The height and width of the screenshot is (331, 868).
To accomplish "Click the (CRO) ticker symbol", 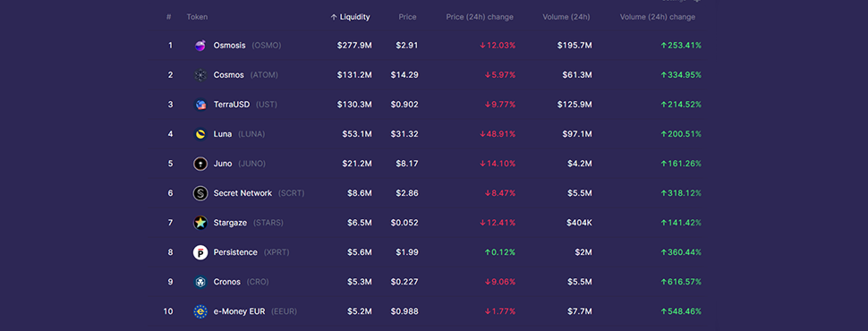I will pos(258,282).
